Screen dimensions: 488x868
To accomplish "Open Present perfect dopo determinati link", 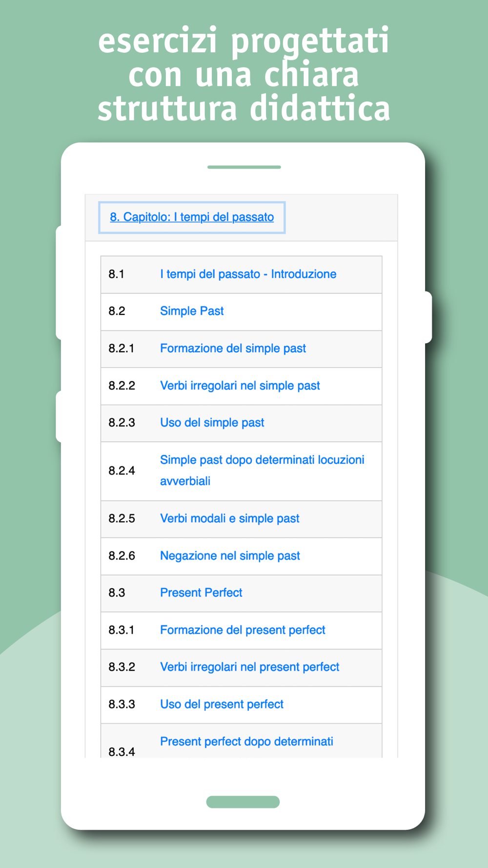I will (x=246, y=742).
